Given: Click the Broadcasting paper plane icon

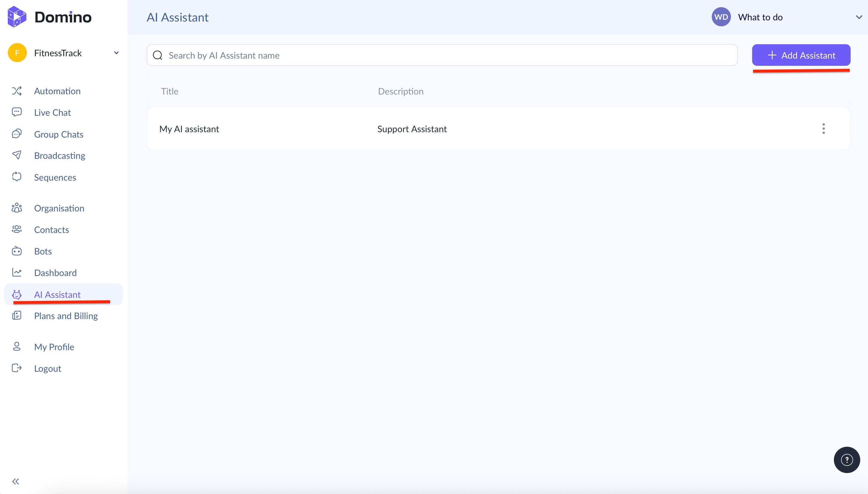Looking at the screenshot, I should 17,155.
